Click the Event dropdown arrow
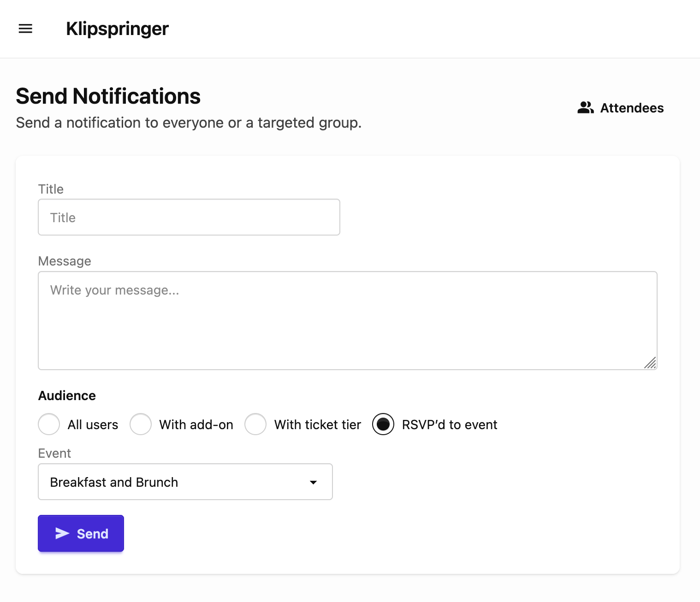Image resolution: width=700 pixels, height=602 pixels. [x=314, y=482]
